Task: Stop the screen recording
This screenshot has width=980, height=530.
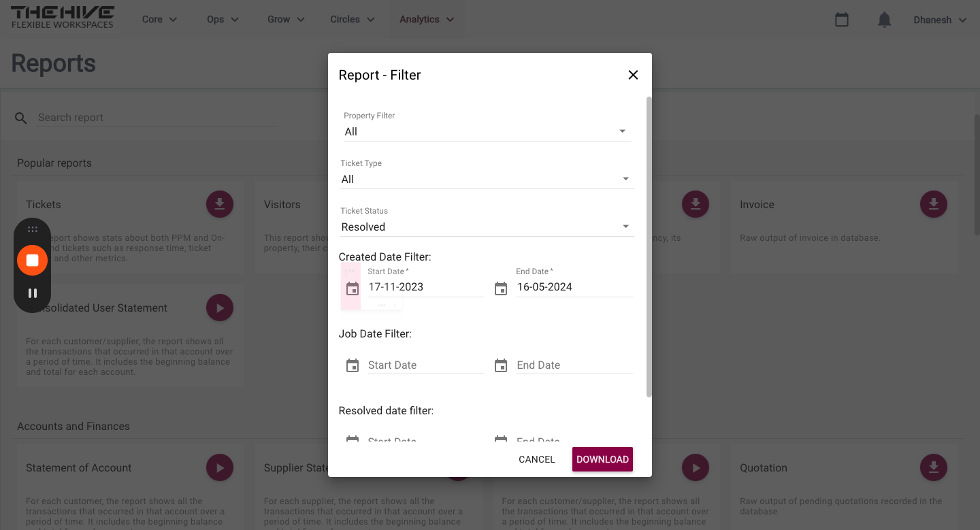Action: 32,260
